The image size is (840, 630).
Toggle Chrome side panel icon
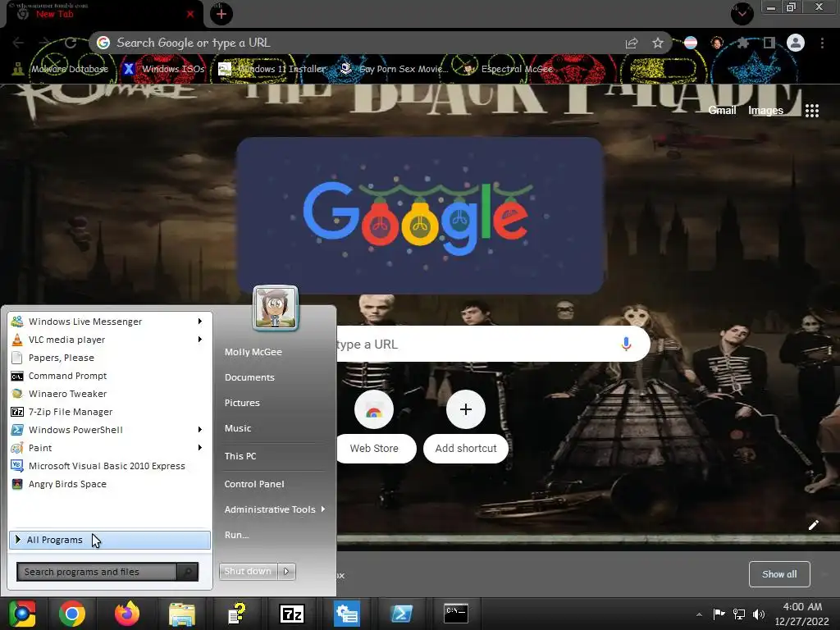[769, 43]
